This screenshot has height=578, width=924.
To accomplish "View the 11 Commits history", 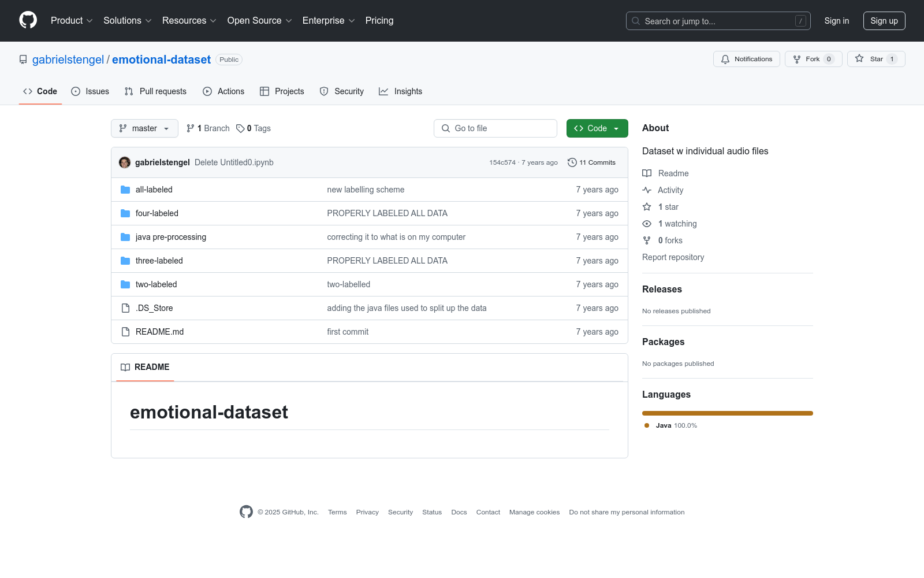I will pos(592,162).
